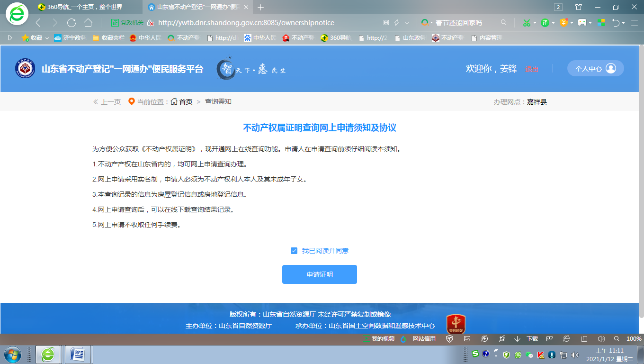Open a new tab with plus button
Screen dimensions: 644x364
pos(260,7)
